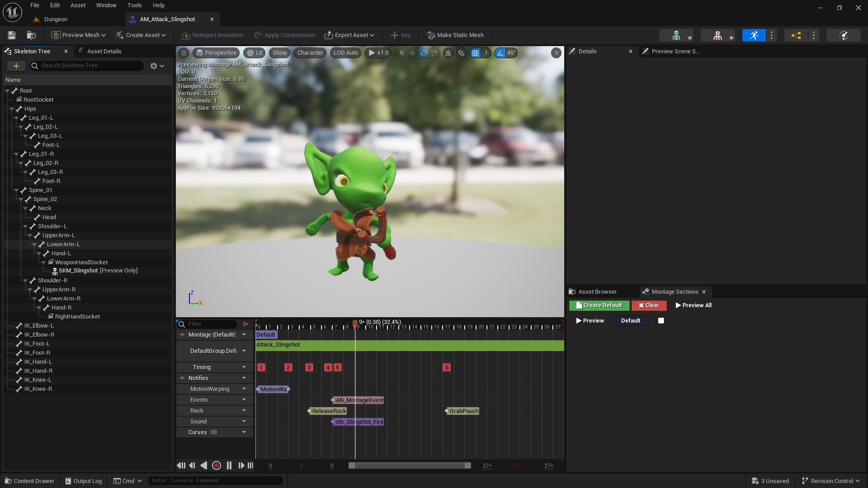Click the Make Static Mesh button
This screenshot has width=868, height=488.
pyautogui.click(x=455, y=35)
